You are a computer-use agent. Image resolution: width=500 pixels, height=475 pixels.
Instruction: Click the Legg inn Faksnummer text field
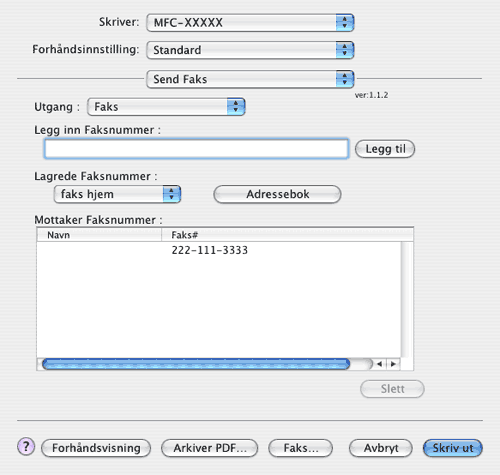(196, 149)
